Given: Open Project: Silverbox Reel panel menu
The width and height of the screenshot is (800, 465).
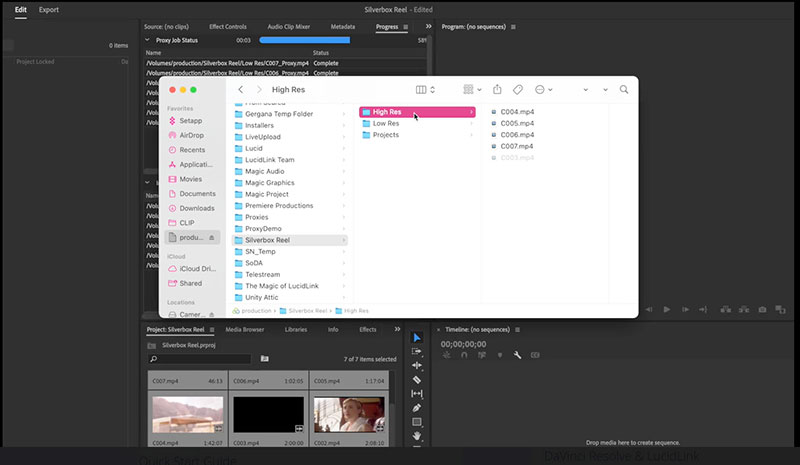Looking at the screenshot, I should [212, 330].
